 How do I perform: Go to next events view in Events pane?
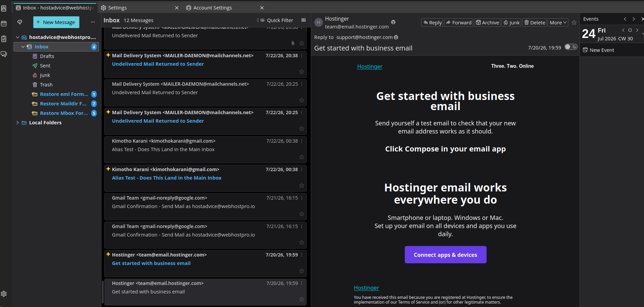click(633, 19)
